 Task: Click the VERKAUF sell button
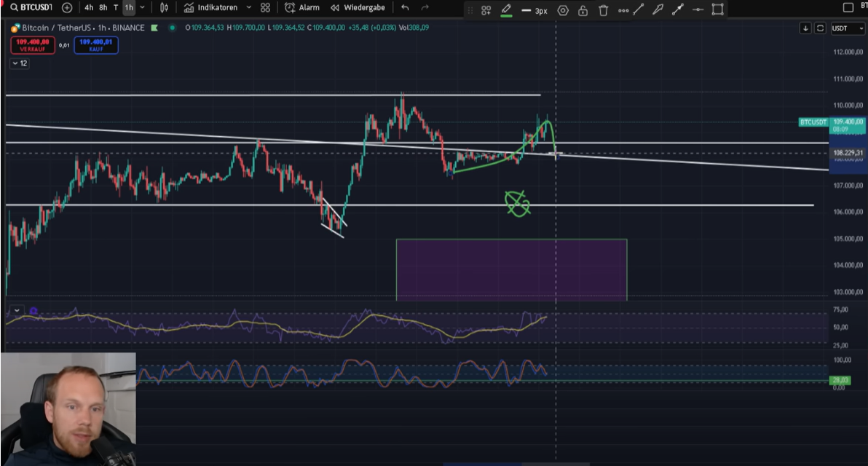click(33, 45)
